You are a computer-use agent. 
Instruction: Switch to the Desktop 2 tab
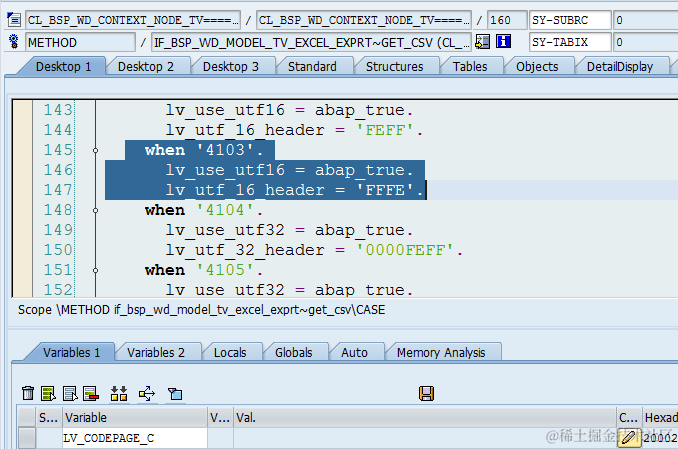(146, 67)
